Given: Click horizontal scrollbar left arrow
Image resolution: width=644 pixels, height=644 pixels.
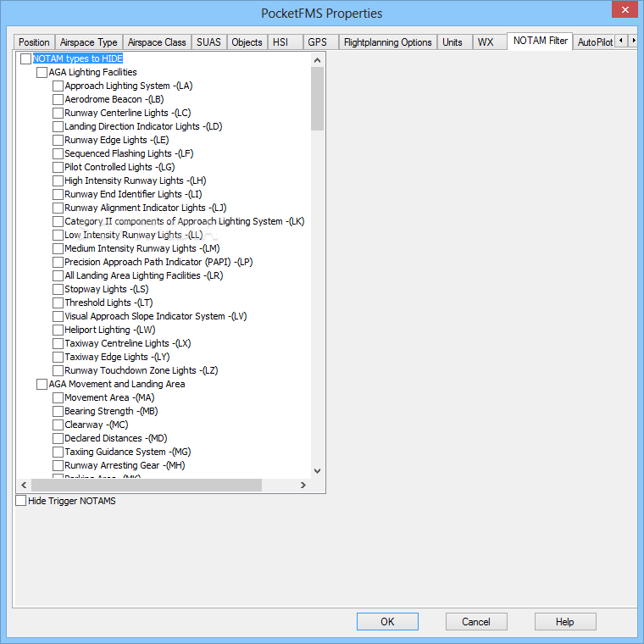Looking at the screenshot, I should coord(24,485).
